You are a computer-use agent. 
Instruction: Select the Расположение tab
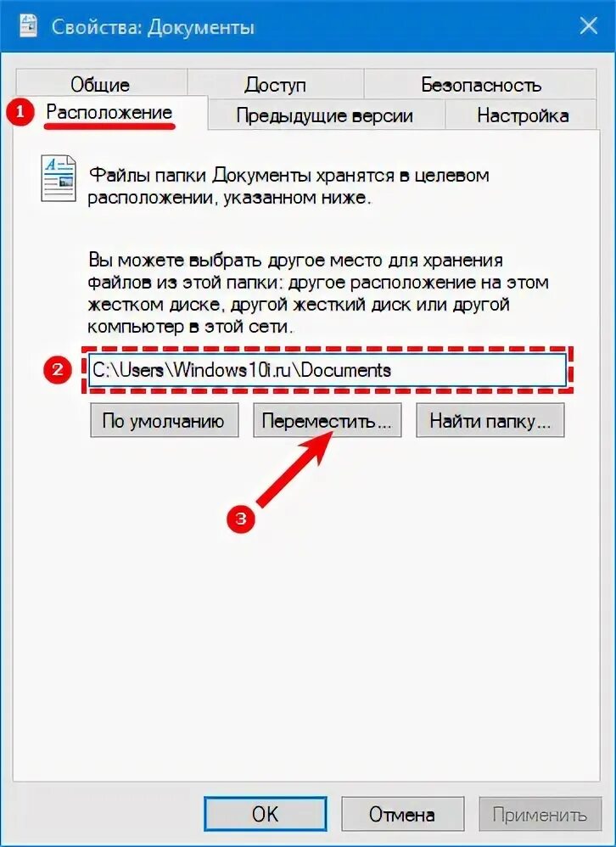(110, 112)
